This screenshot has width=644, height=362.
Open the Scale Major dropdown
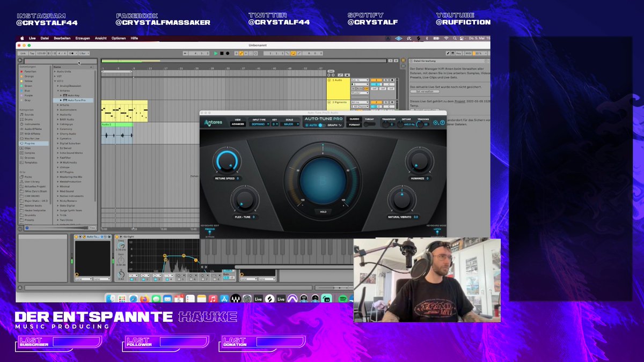(x=289, y=124)
